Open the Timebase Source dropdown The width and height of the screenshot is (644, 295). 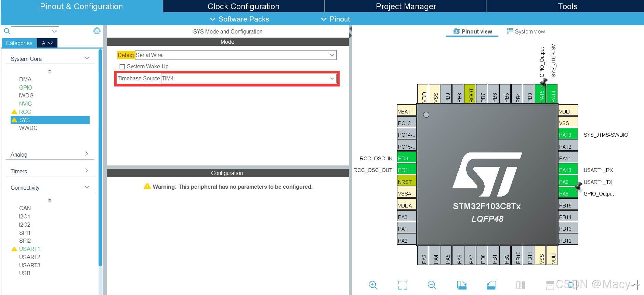pyautogui.click(x=249, y=78)
